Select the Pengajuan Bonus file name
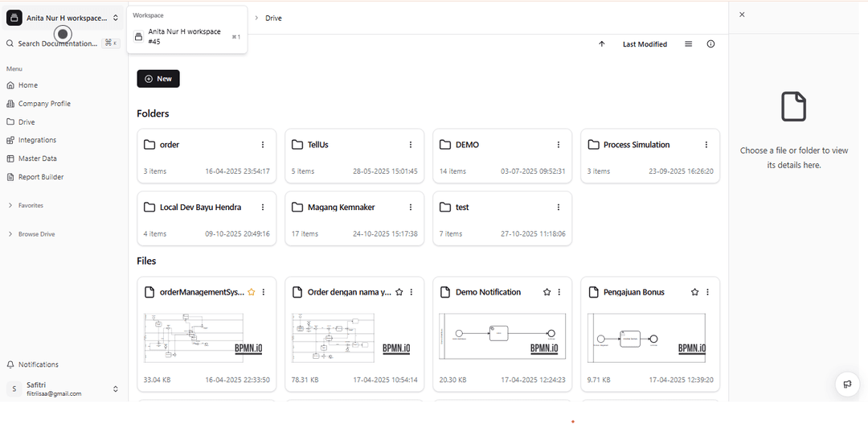 tap(634, 292)
